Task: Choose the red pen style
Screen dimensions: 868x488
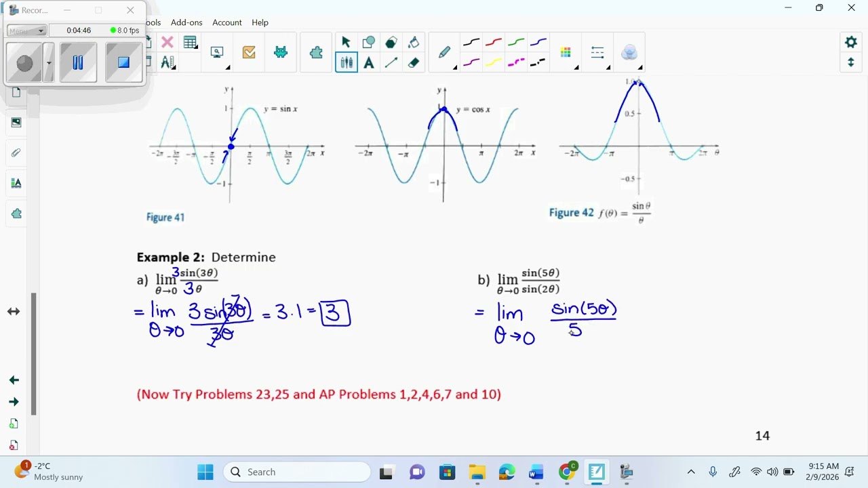Action: pyautogui.click(x=494, y=43)
